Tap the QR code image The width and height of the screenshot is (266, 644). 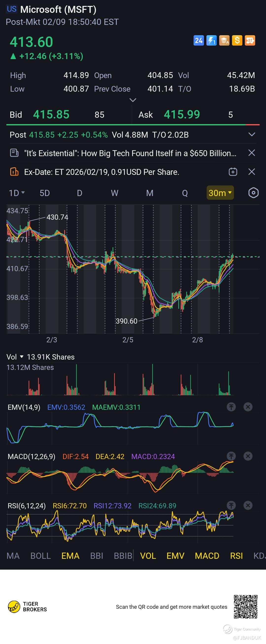tap(246, 607)
